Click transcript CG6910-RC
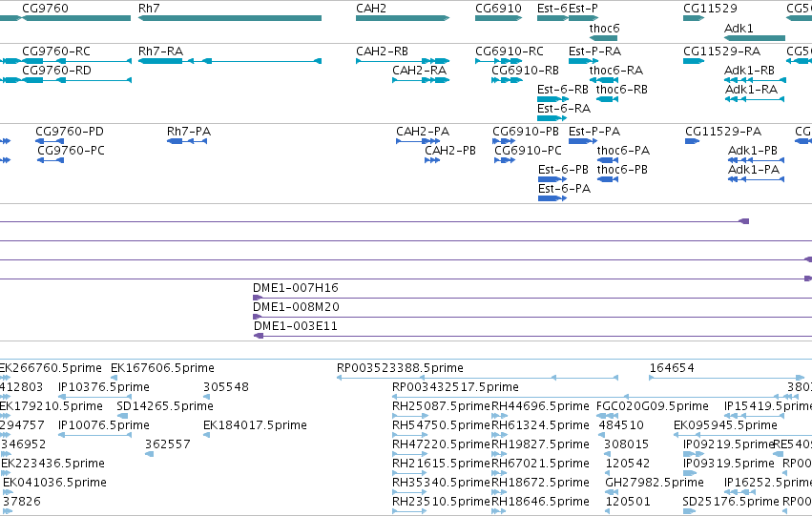The image size is (812, 516). coord(499,61)
